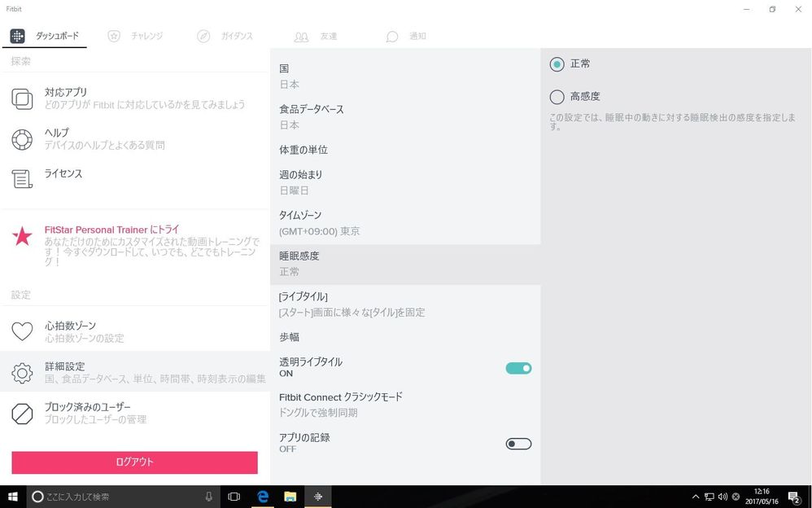Select the 正常 radio button
Screen dimensions: 812x508
[x=557, y=64]
